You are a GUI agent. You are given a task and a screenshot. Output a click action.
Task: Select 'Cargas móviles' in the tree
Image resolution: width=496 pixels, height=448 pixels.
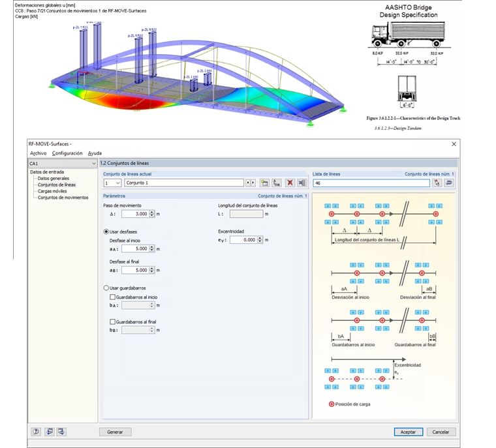(52, 191)
